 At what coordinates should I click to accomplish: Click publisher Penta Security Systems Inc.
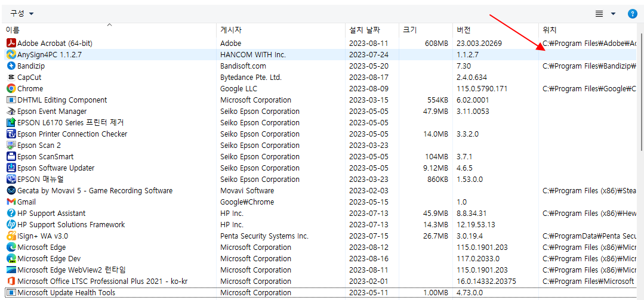point(264,236)
